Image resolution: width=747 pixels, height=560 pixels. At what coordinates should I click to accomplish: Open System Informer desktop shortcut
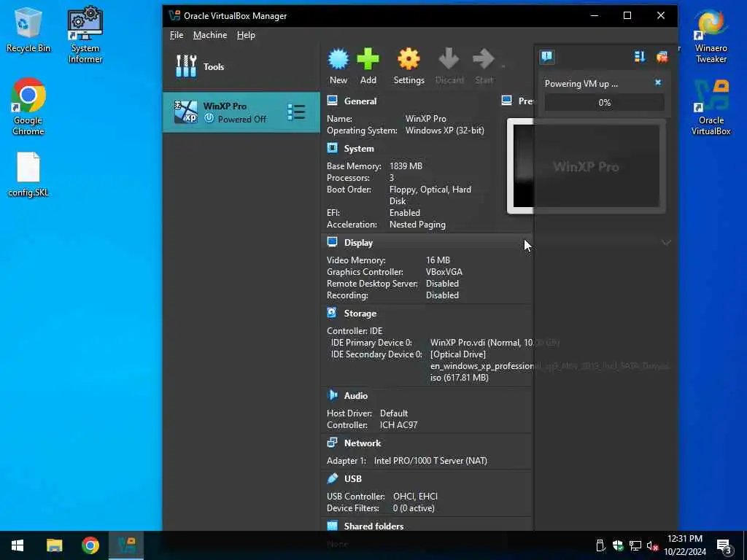pos(85,35)
